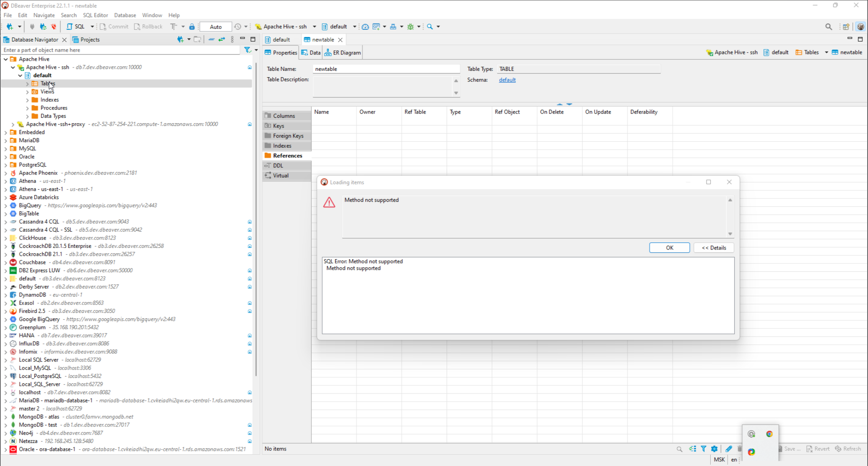Click the toolbar search magnifier icon
Screen dimensions: 868x466
[430, 26]
